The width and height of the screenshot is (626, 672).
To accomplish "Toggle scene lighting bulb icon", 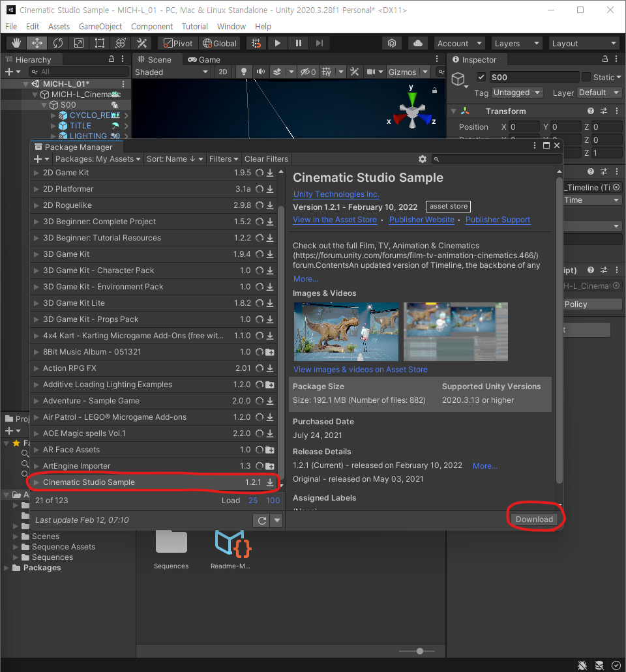I will point(243,72).
